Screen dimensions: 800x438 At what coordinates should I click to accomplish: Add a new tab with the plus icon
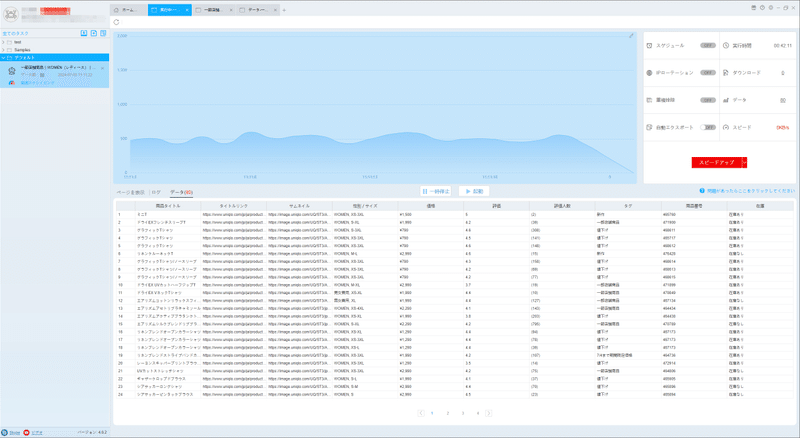(x=284, y=10)
